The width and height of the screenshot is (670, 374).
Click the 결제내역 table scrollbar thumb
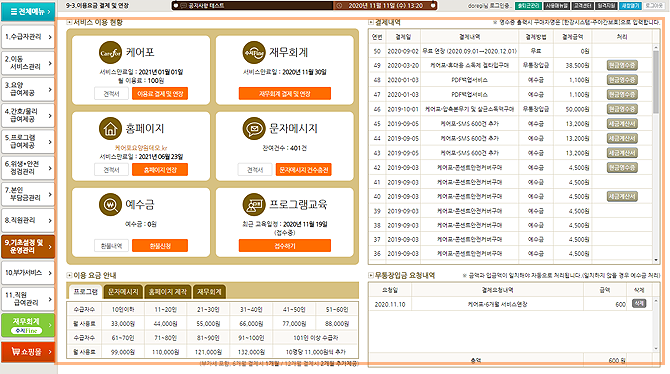pos(656,81)
